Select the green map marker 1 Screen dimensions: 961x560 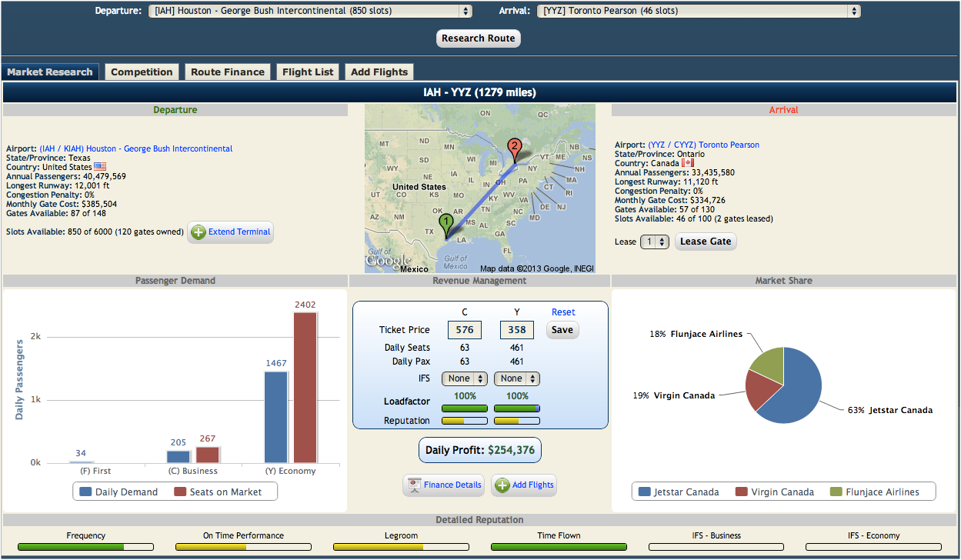pos(446,225)
